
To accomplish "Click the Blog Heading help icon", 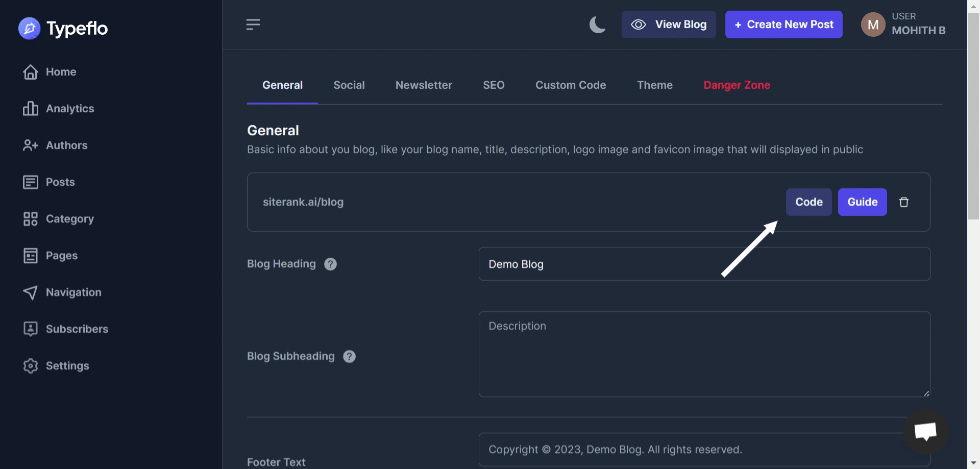I will click(x=330, y=264).
